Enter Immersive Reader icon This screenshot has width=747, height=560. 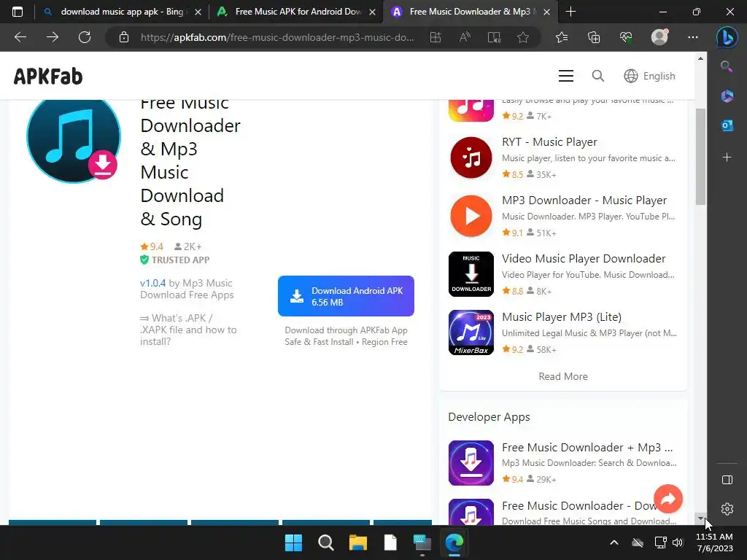pos(494,37)
